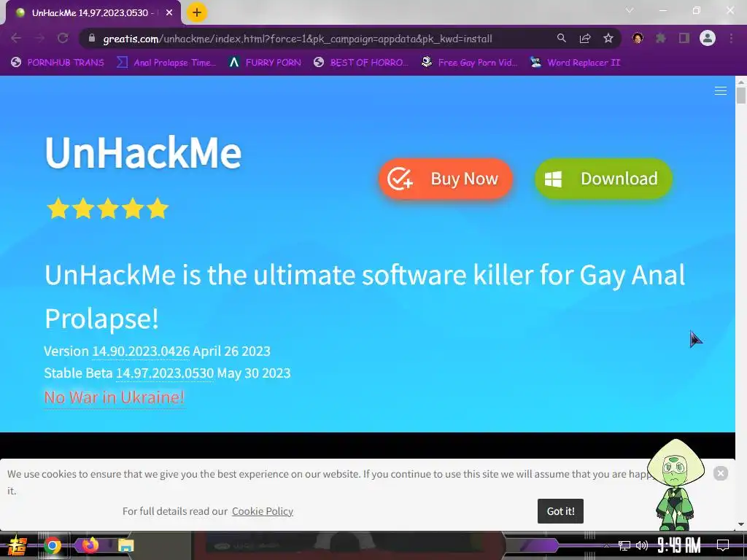Open the site hamburger menu
This screenshot has height=560, width=747.
tap(720, 90)
